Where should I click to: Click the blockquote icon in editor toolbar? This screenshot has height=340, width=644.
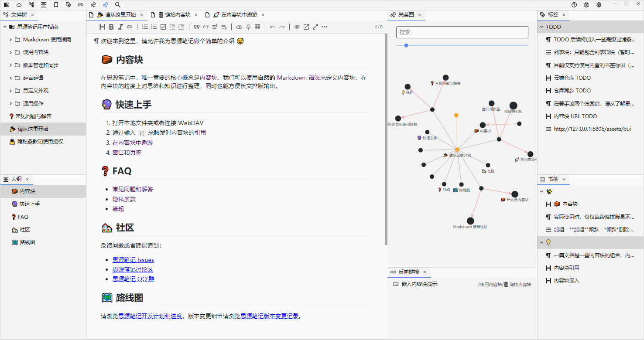pyautogui.click(x=197, y=27)
